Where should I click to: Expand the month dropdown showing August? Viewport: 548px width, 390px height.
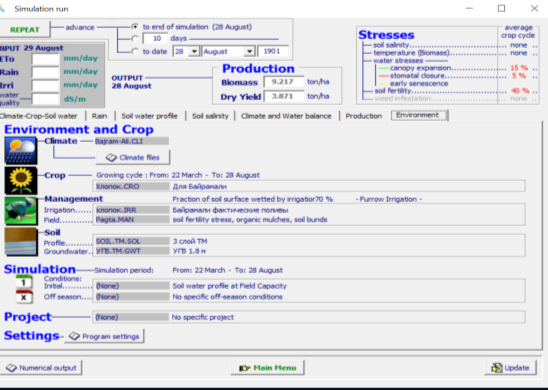click(249, 51)
